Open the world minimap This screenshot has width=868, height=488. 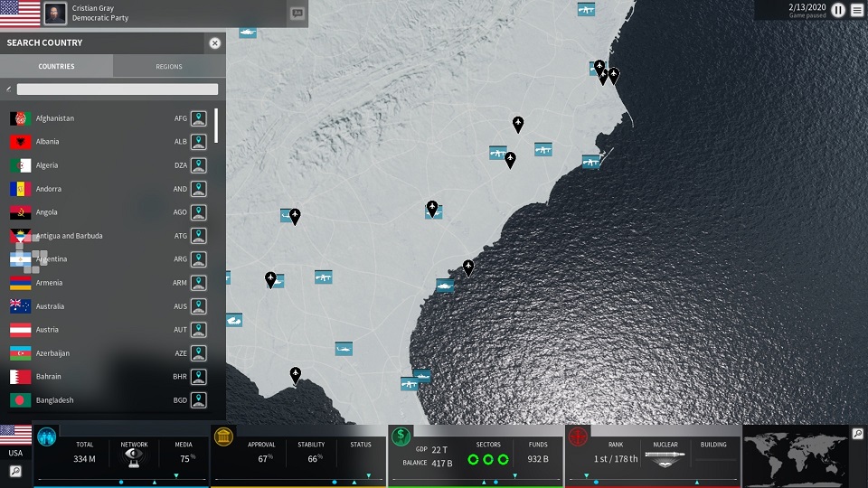coord(796,456)
